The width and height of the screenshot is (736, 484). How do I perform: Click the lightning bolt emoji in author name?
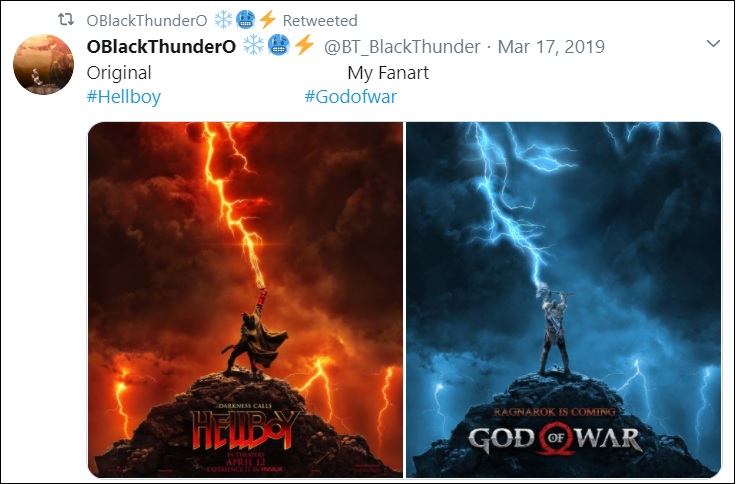pos(304,46)
